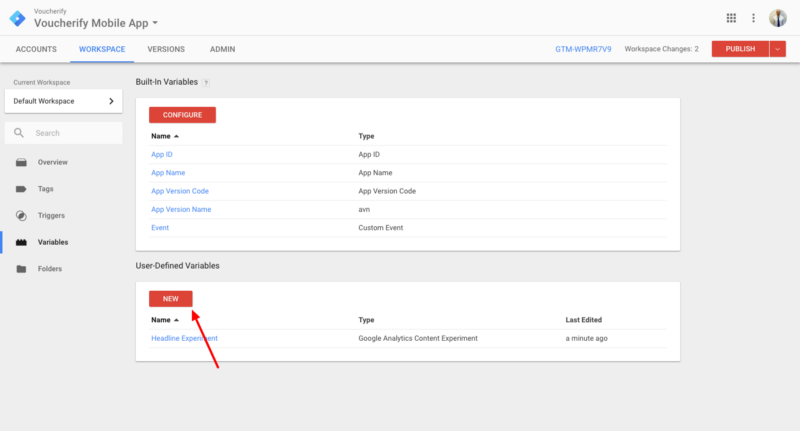Expand the Voucherify Mobile App container dropdown

click(155, 23)
